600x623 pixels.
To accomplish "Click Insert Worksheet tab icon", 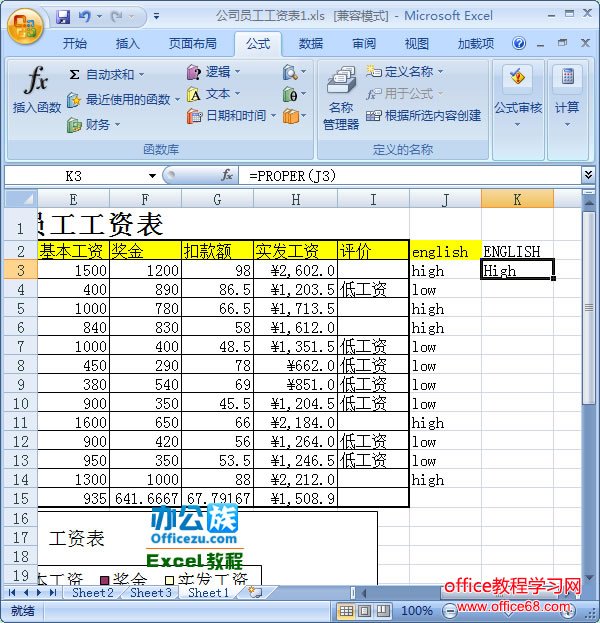I will tap(255, 592).
